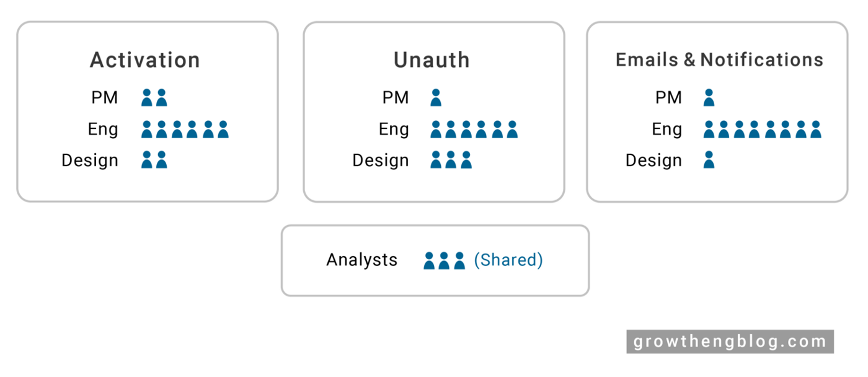Viewport: 868px width, 377px height.
Task: Select the Unauth team heading
Action: (432, 60)
